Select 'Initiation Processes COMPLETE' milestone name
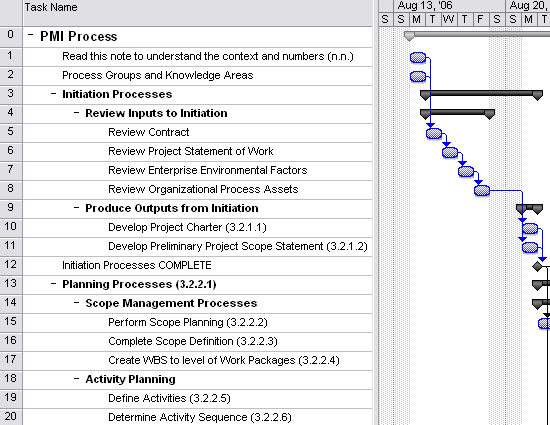This screenshot has width=550, height=425. [136, 265]
